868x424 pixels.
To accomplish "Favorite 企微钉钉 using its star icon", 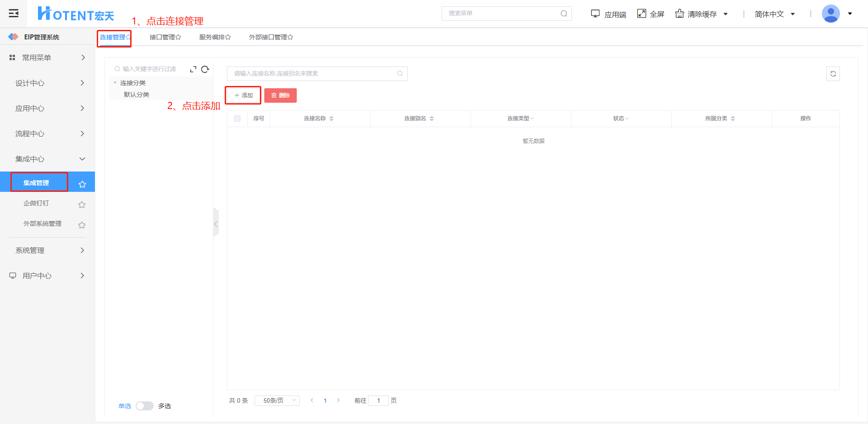I will tap(82, 205).
